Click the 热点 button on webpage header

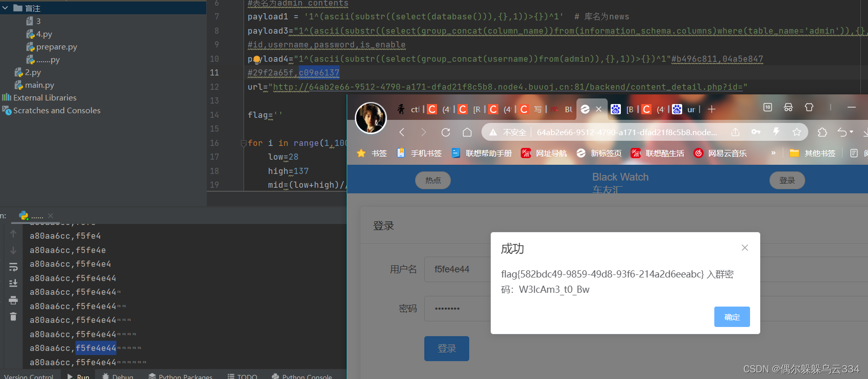(433, 180)
